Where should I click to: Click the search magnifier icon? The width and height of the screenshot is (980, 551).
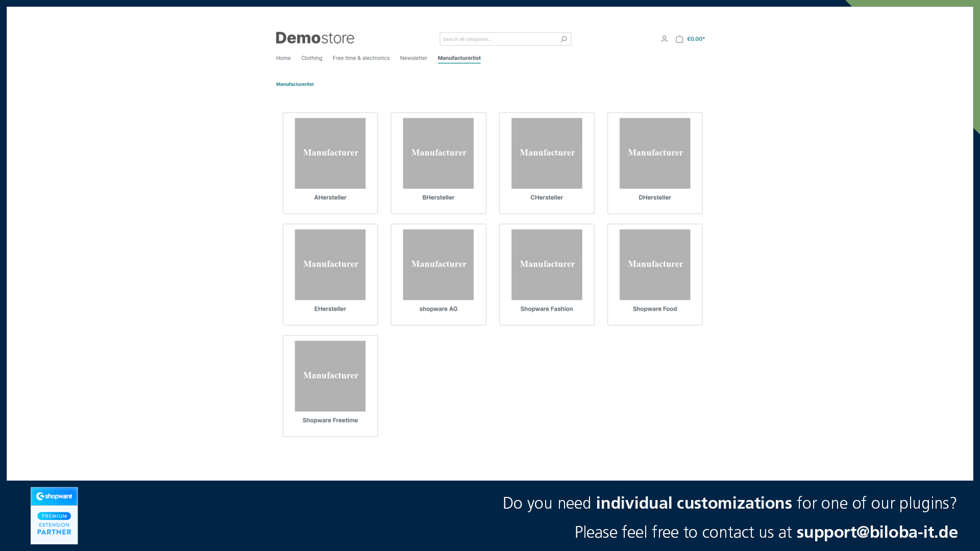563,39
